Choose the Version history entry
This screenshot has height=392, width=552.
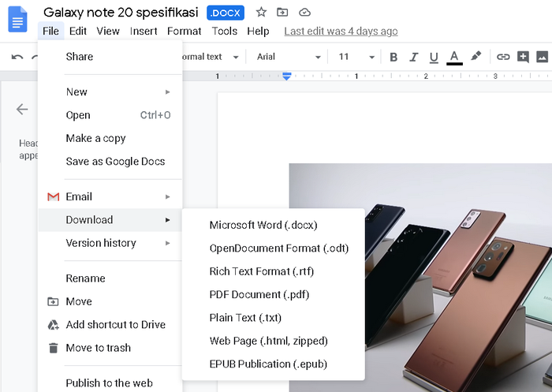[110, 244]
